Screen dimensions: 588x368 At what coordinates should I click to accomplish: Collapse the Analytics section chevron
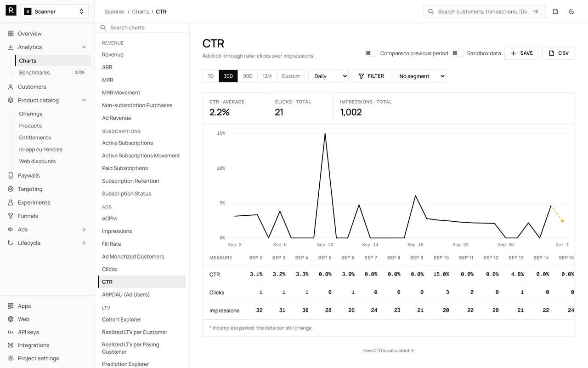(84, 47)
